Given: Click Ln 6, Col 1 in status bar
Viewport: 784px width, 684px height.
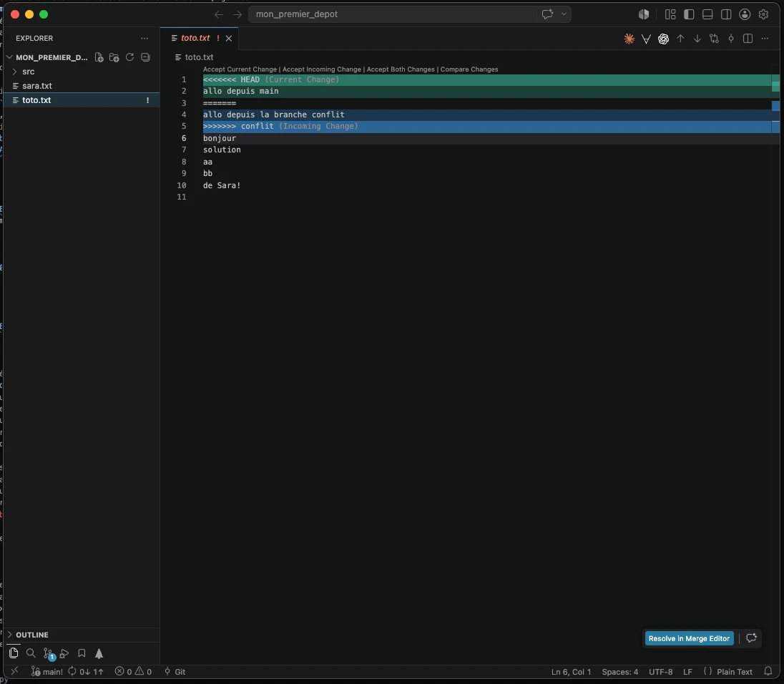Looking at the screenshot, I should coord(571,672).
